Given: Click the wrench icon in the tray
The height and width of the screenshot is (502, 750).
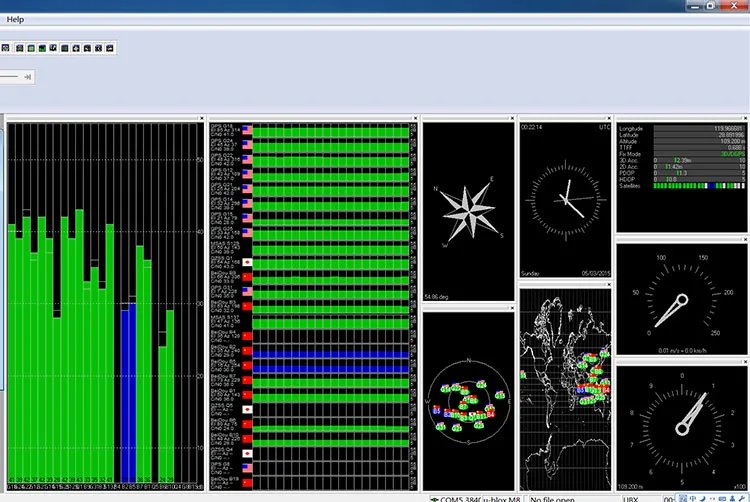Looking at the screenshot, I should click(741, 499).
